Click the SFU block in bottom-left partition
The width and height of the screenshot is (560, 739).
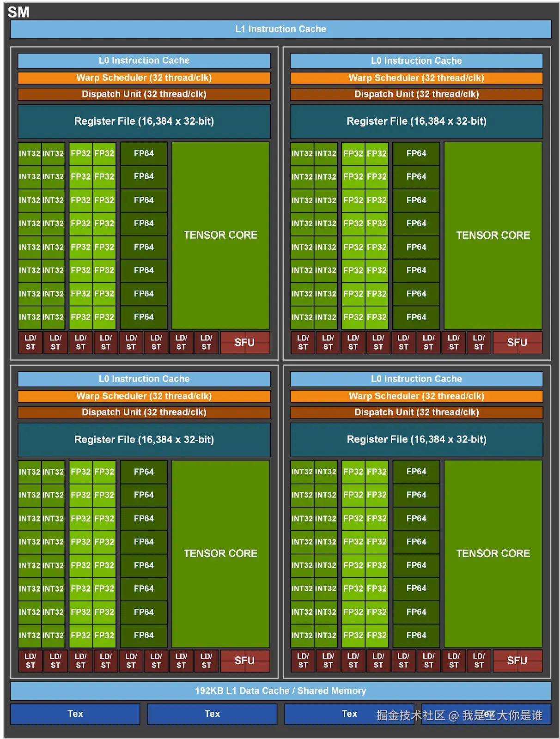(245, 660)
